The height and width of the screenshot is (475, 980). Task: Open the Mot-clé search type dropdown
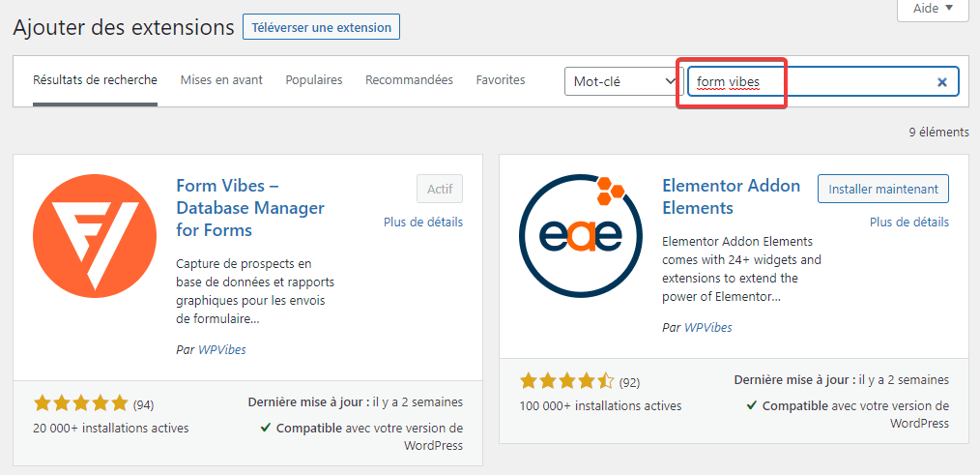(x=623, y=81)
